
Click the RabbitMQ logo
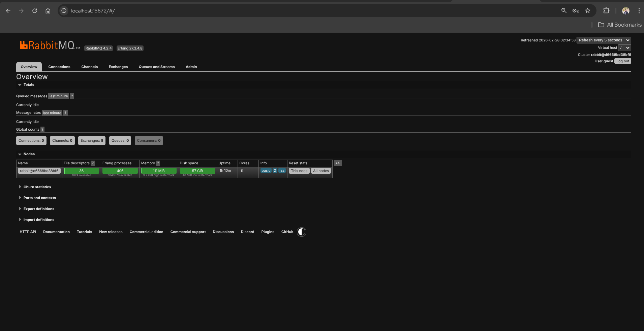click(x=50, y=45)
